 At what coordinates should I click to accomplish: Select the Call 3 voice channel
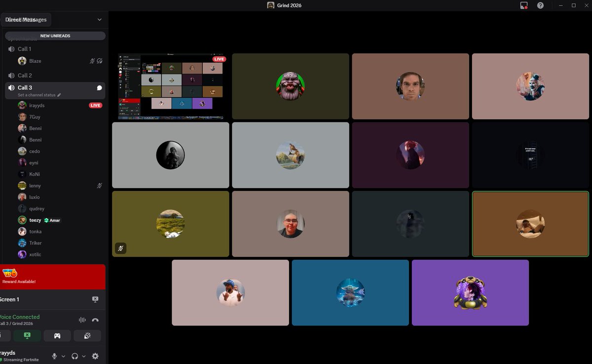click(55, 91)
